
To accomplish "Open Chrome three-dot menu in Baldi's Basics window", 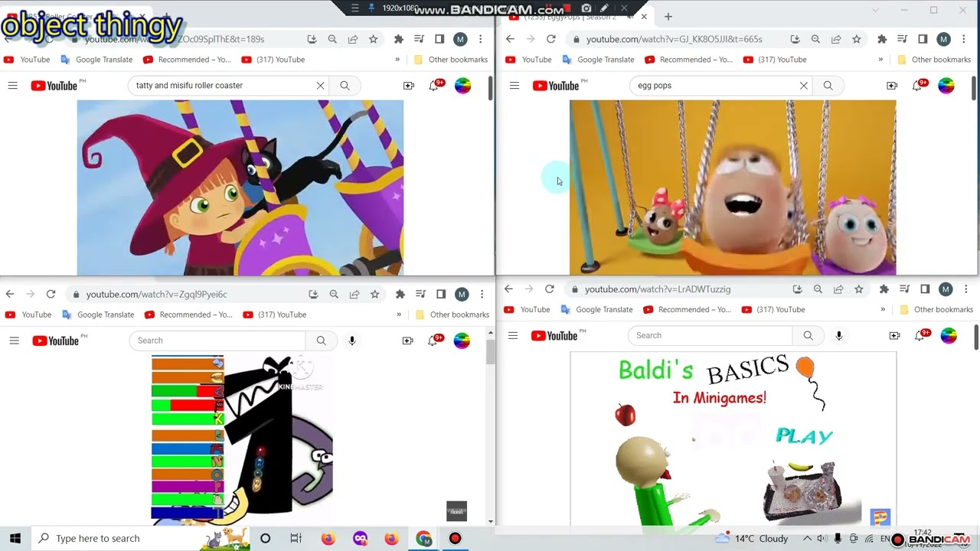I will pyautogui.click(x=965, y=289).
